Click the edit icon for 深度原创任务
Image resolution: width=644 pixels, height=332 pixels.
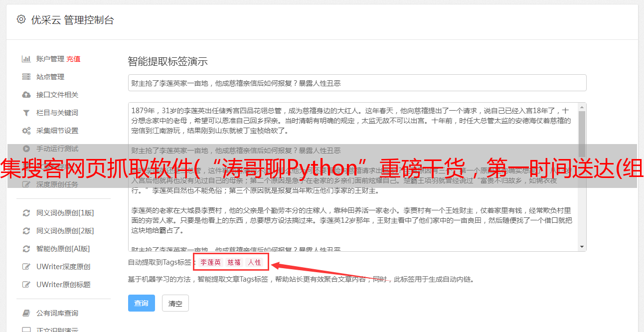tap(26, 184)
